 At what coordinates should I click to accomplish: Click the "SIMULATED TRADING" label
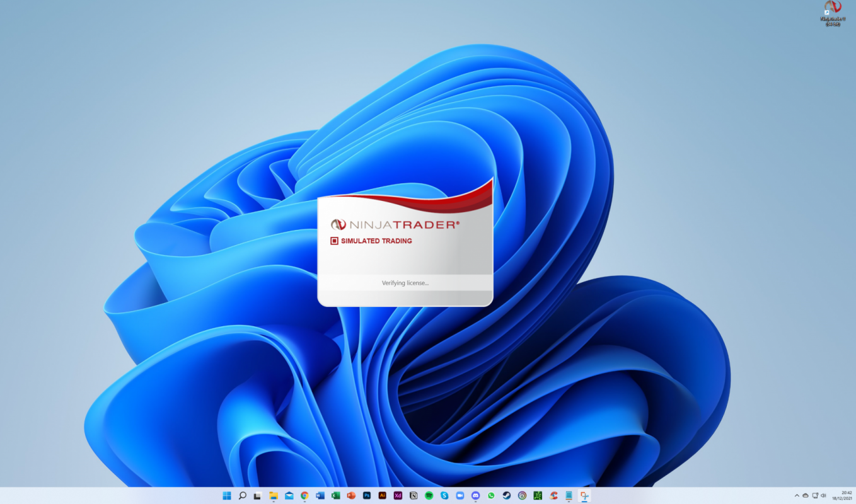pos(376,241)
